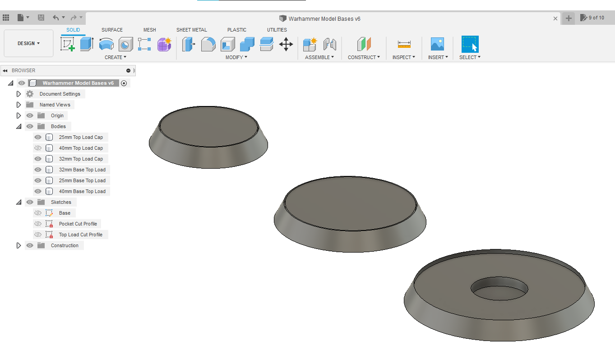Show the 40mm Top Load Cap body
The image size is (615, 364).
point(38,148)
